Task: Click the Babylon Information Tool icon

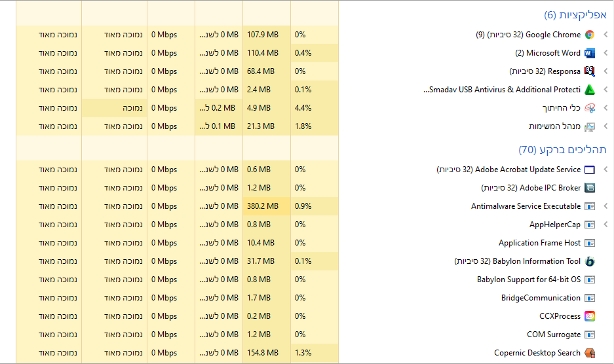Action: click(590, 261)
